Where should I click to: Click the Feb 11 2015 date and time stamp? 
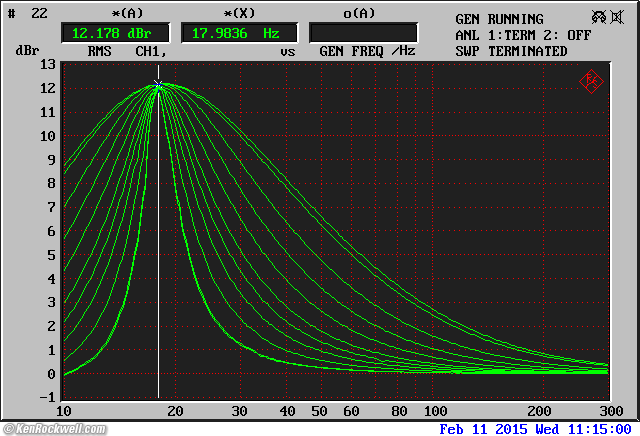click(x=535, y=428)
